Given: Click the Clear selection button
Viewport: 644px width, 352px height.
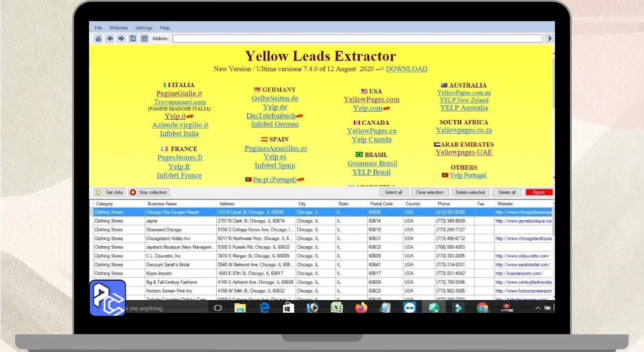Looking at the screenshot, I should click(x=430, y=192).
